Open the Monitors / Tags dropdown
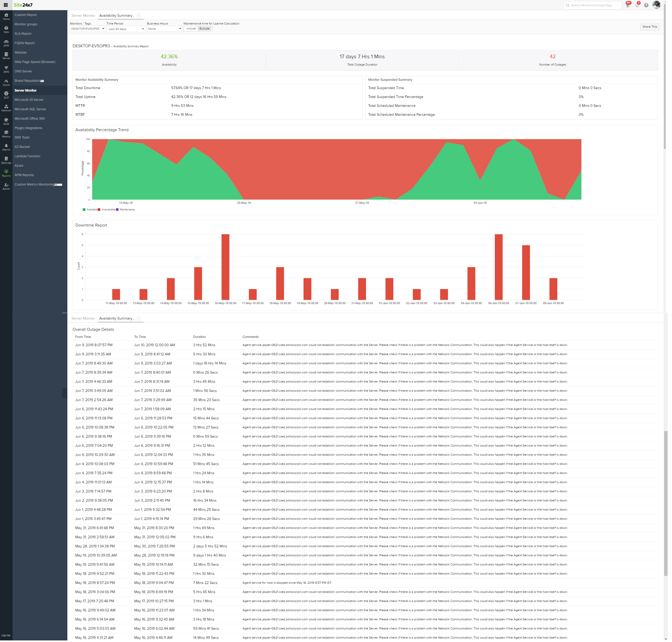 pyautogui.click(x=87, y=29)
